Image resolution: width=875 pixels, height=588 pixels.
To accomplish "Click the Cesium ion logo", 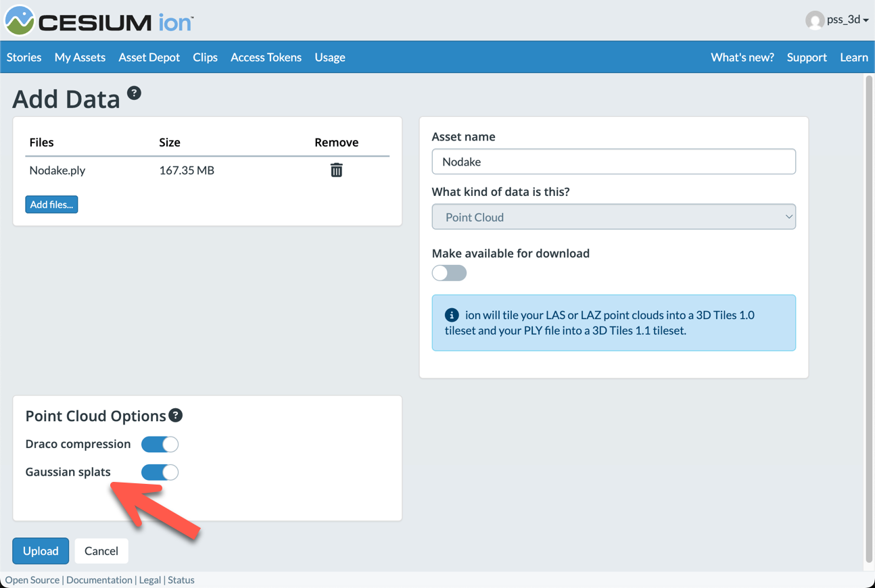I will (x=99, y=21).
